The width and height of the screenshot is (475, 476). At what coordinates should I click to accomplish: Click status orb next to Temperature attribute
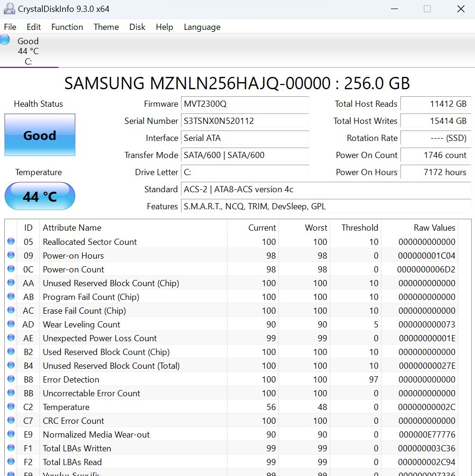point(11,407)
